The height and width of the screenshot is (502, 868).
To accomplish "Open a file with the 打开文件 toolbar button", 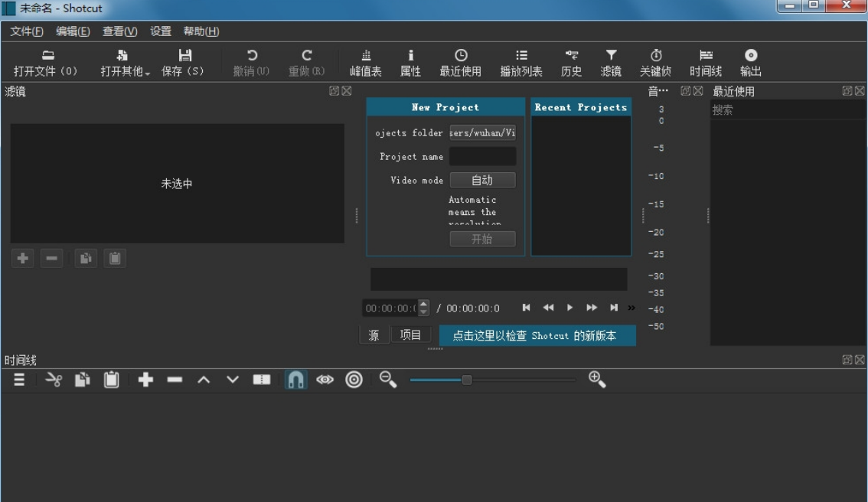I will coord(45,63).
